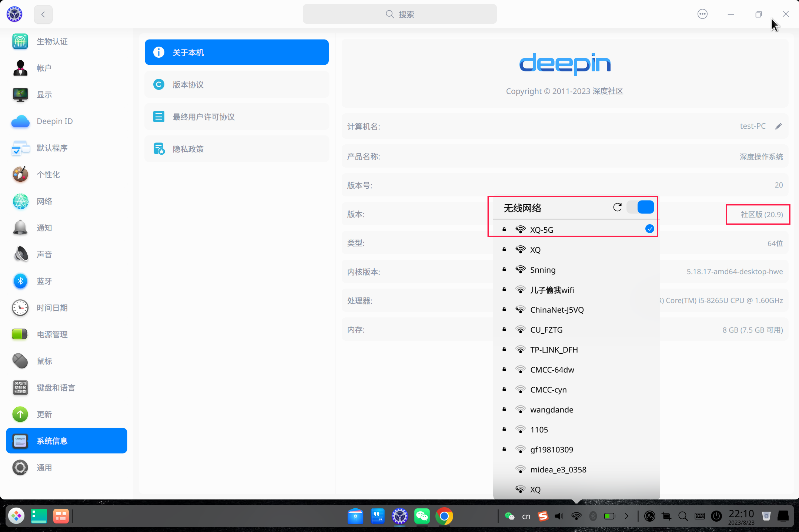
Task: Open the more options menu top right
Action: coord(702,14)
